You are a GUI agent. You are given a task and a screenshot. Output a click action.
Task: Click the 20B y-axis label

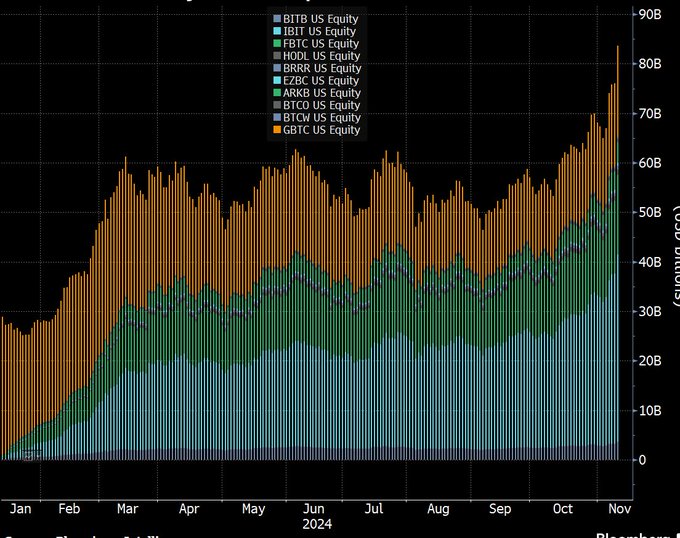tap(650, 361)
